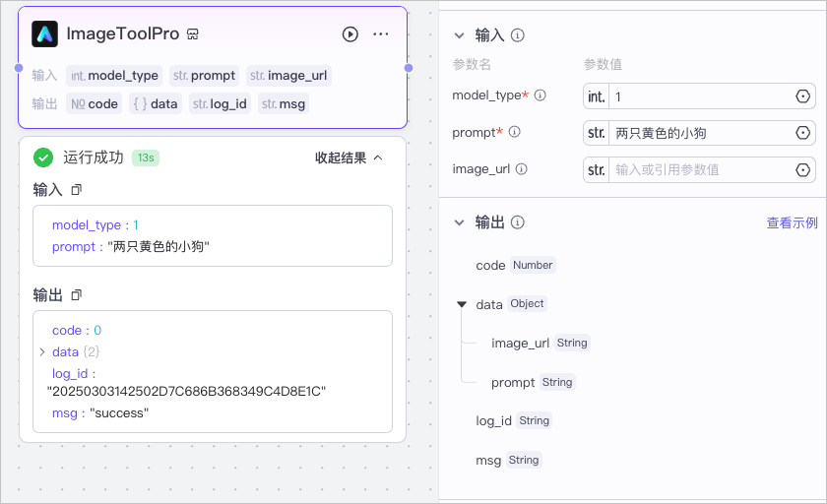Click the node's left connection port
Screen dimensions: 827x504
click(x=19, y=68)
